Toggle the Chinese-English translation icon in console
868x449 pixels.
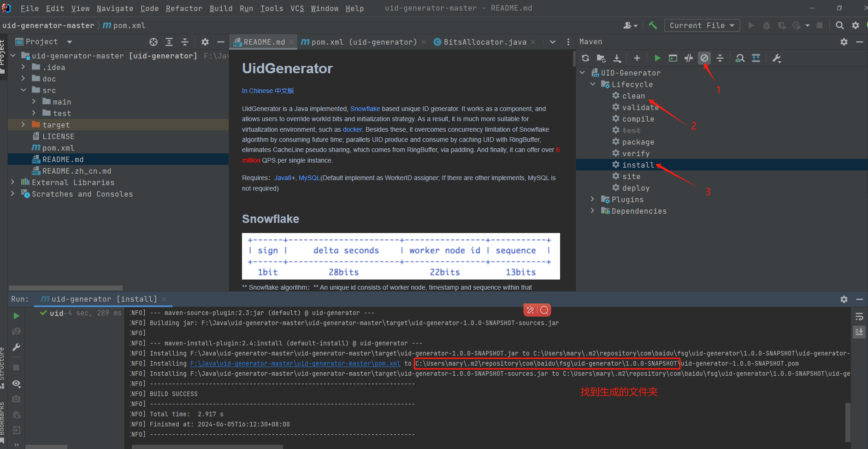tap(531, 310)
